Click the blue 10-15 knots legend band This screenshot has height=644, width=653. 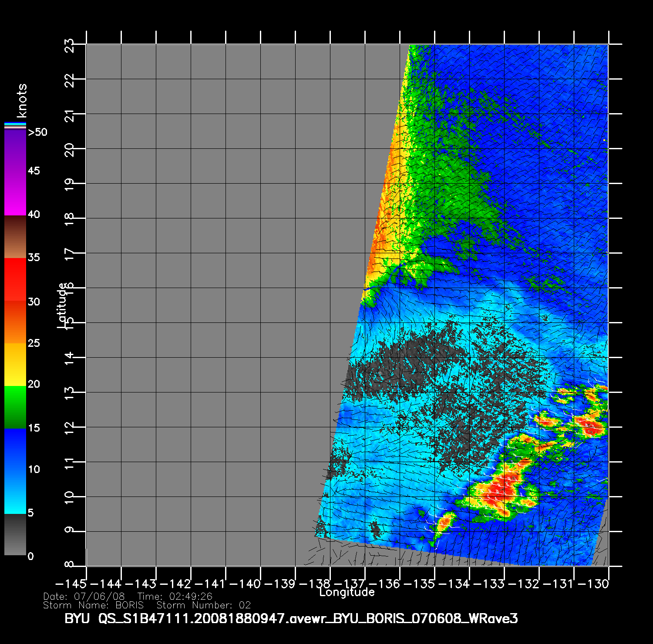click(x=15, y=449)
